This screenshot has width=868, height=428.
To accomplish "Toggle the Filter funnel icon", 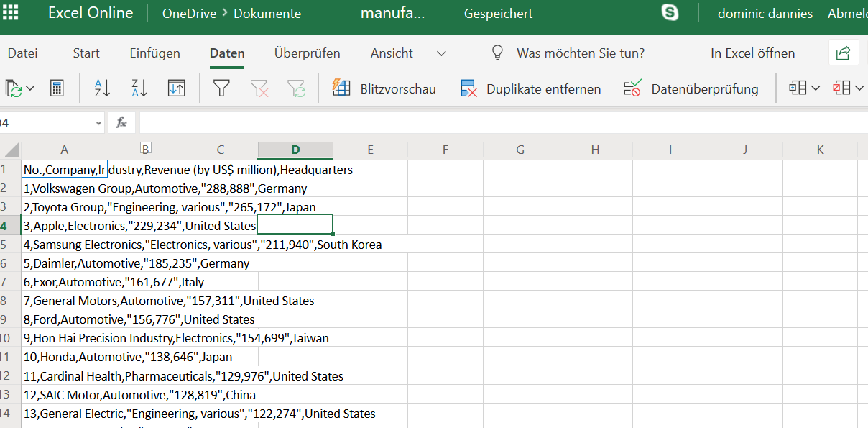I will [222, 88].
